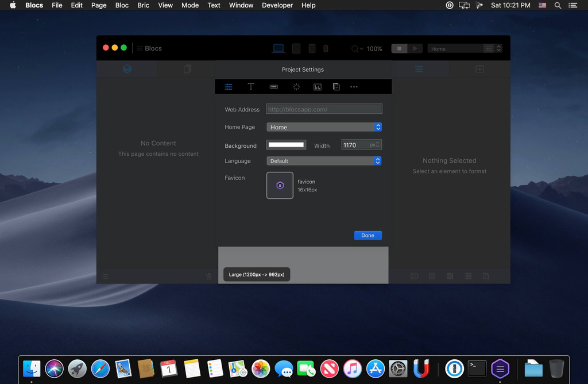Open the code settings tab icon
This screenshot has width=588, height=384.
(336, 87)
